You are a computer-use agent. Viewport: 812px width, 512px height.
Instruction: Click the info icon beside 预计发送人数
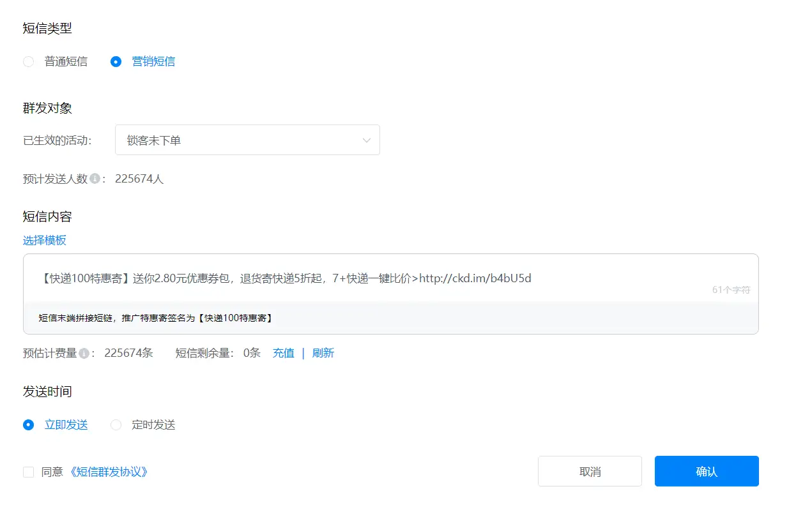click(x=95, y=179)
